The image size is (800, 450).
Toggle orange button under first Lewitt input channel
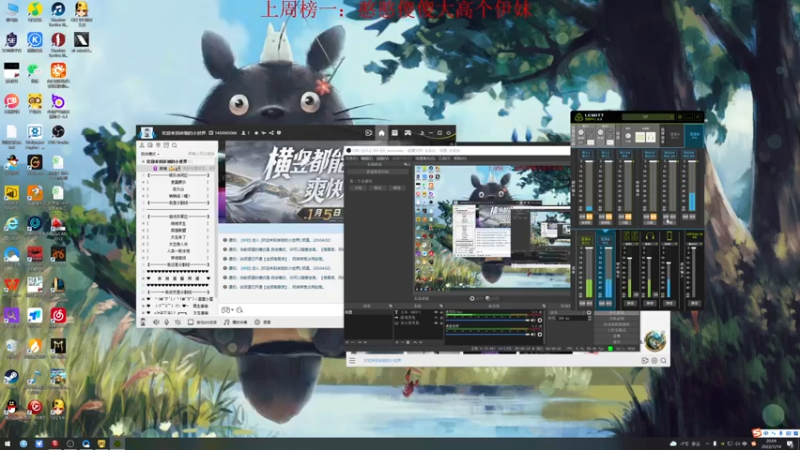(589, 216)
